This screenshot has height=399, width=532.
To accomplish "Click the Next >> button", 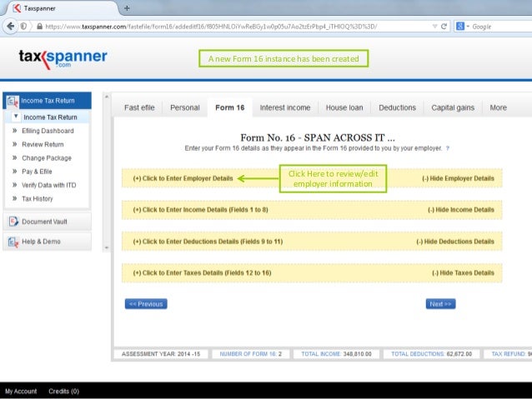I will 440,304.
